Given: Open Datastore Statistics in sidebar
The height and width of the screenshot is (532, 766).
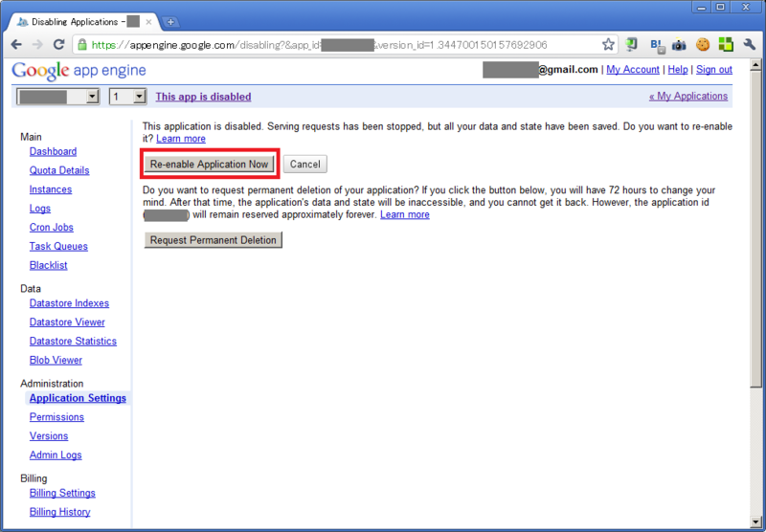Looking at the screenshot, I should click(x=73, y=342).
